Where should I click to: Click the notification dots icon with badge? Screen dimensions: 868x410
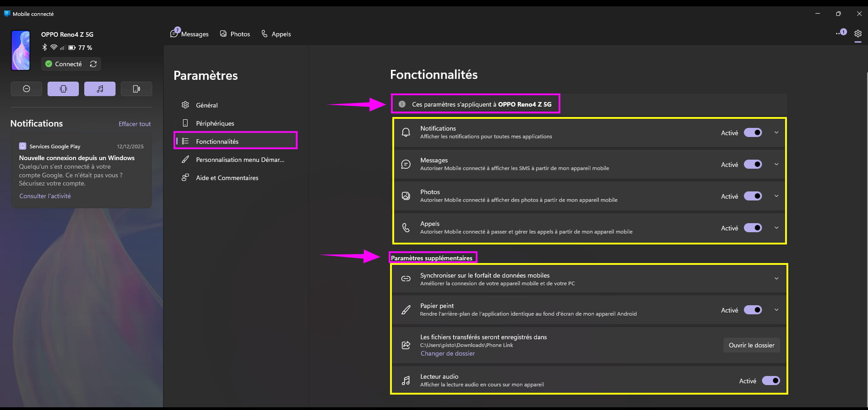click(x=841, y=33)
